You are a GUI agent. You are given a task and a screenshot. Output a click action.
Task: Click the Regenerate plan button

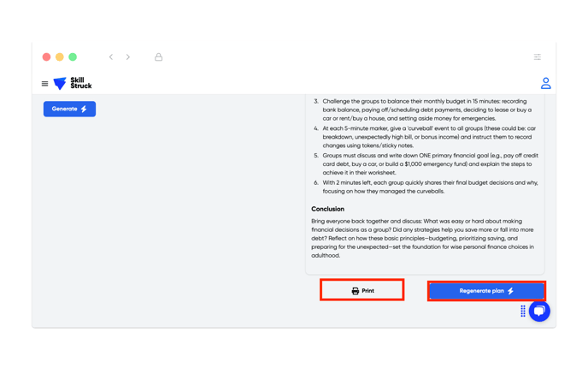(x=486, y=291)
